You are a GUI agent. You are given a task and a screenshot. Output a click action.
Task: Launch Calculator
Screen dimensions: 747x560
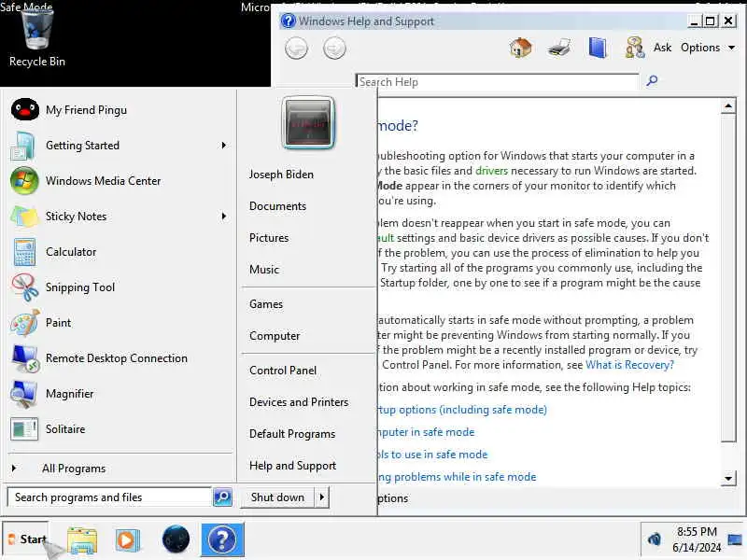tap(120, 252)
